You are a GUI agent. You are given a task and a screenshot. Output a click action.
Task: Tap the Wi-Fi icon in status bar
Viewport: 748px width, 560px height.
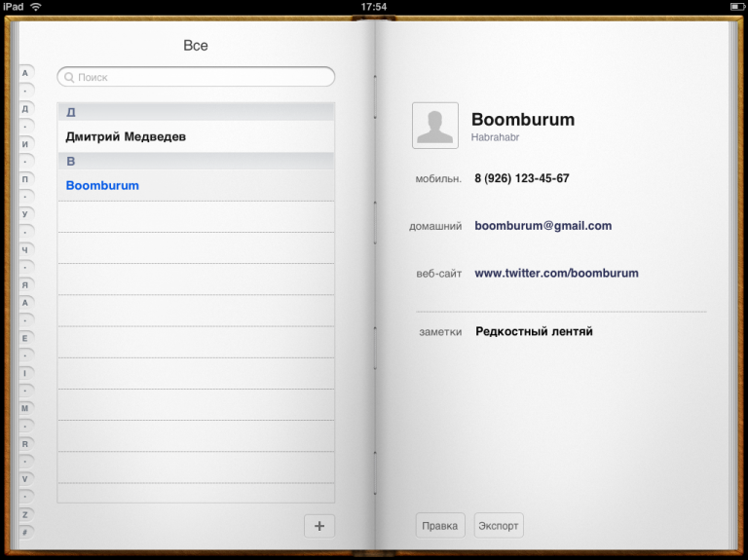(36, 6)
